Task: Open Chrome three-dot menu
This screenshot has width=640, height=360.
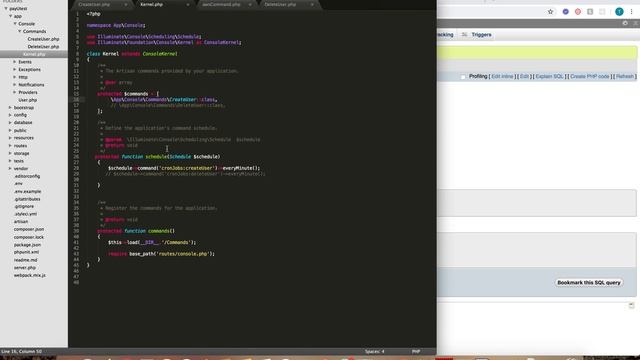Action: (x=631, y=12)
